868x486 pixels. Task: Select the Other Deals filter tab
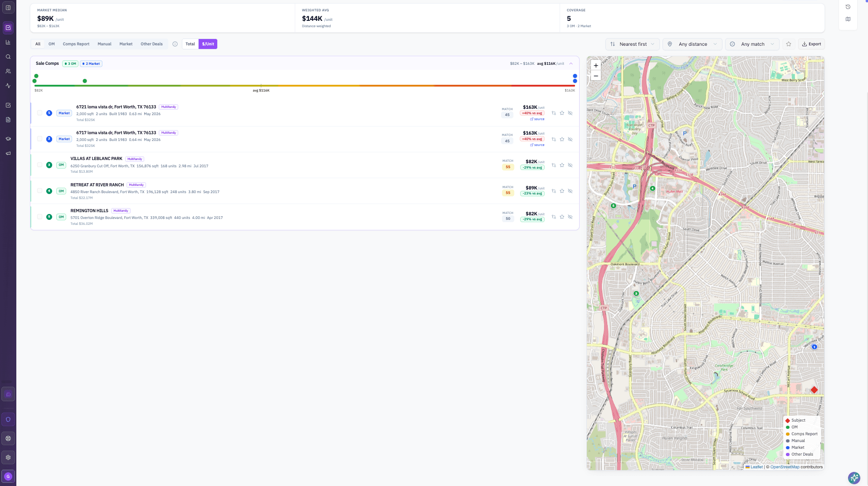click(151, 44)
